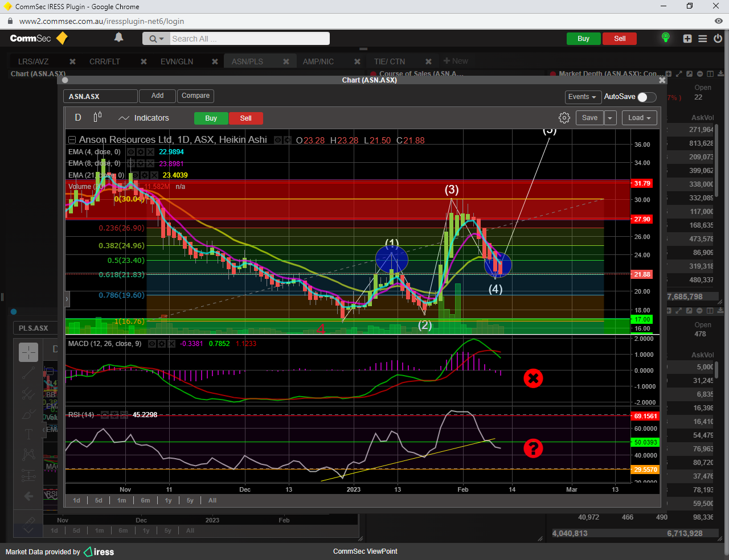Switch to the TIE/ CTN tab
This screenshot has width=729, height=560.
(x=390, y=61)
